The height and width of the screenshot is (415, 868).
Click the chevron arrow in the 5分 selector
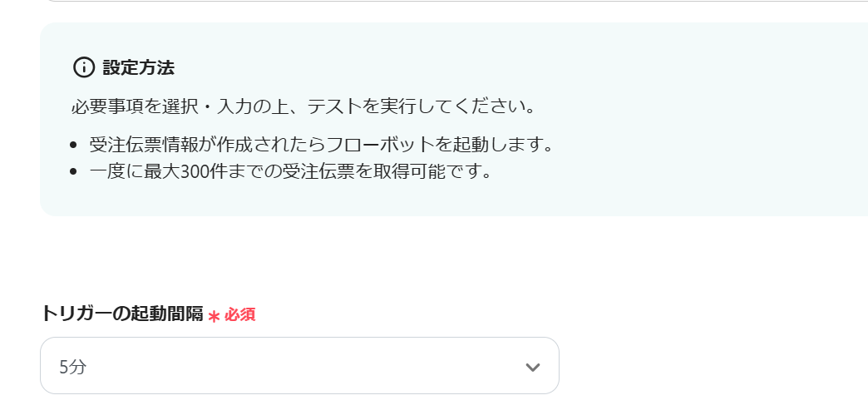[x=533, y=367]
